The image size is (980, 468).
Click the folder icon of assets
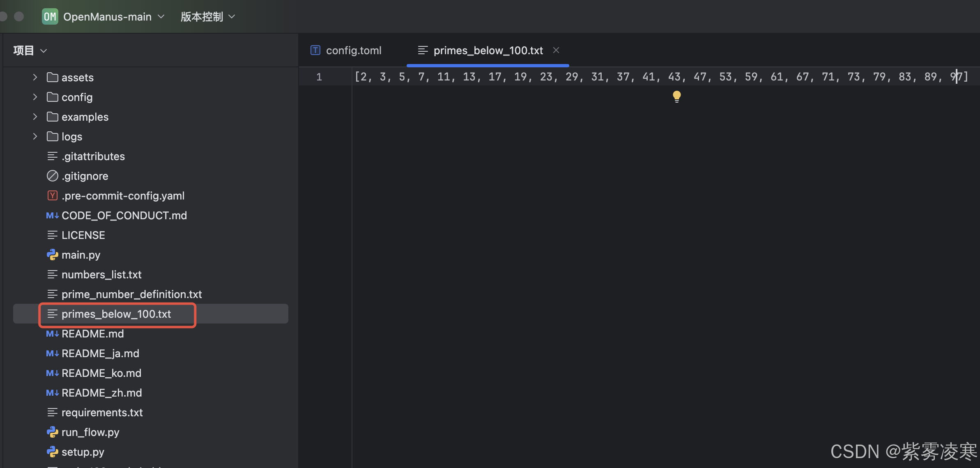(52, 78)
